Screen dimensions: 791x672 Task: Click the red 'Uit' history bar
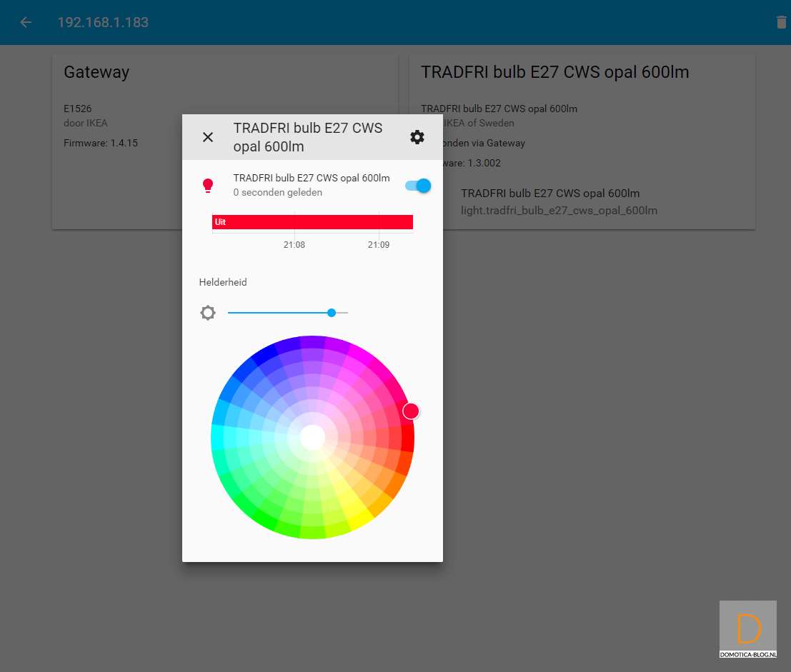[312, 222]
